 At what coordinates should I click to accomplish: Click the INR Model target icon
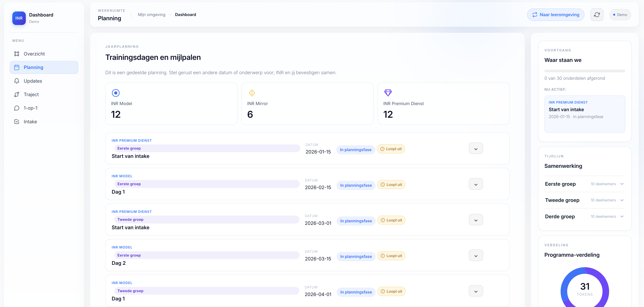[x=115, y=93]
